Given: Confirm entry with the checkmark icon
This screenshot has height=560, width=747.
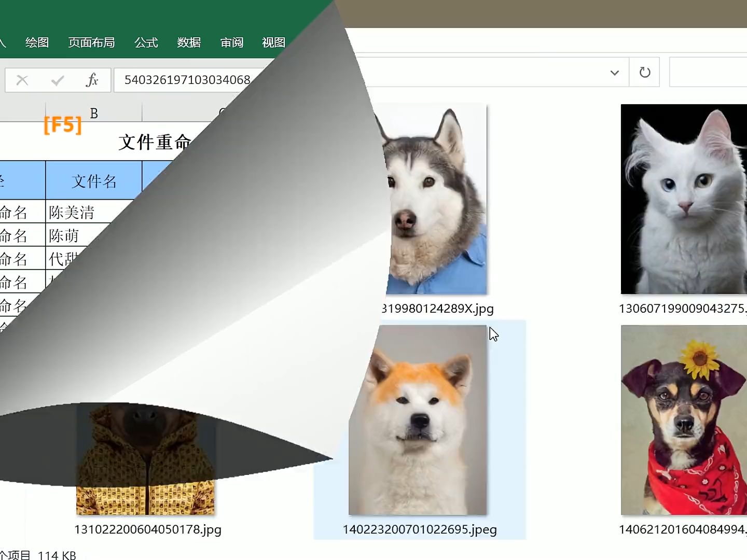Looking at the screenshot, I should click(x=56, y=80).
